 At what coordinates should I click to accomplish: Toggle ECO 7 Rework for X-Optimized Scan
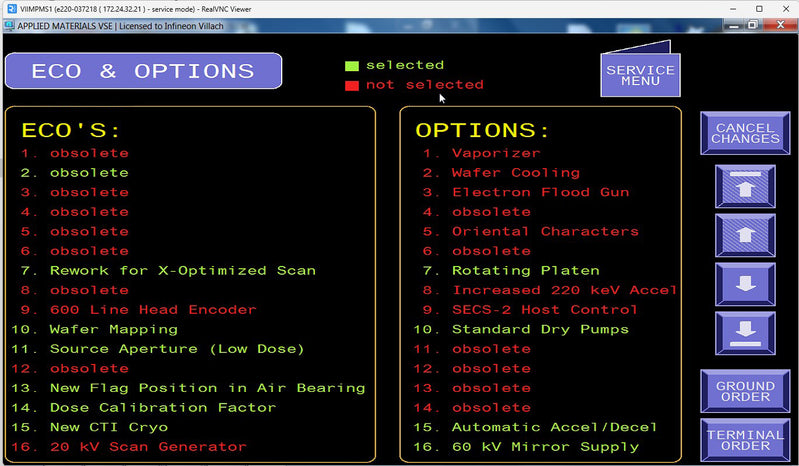point(168,270)
